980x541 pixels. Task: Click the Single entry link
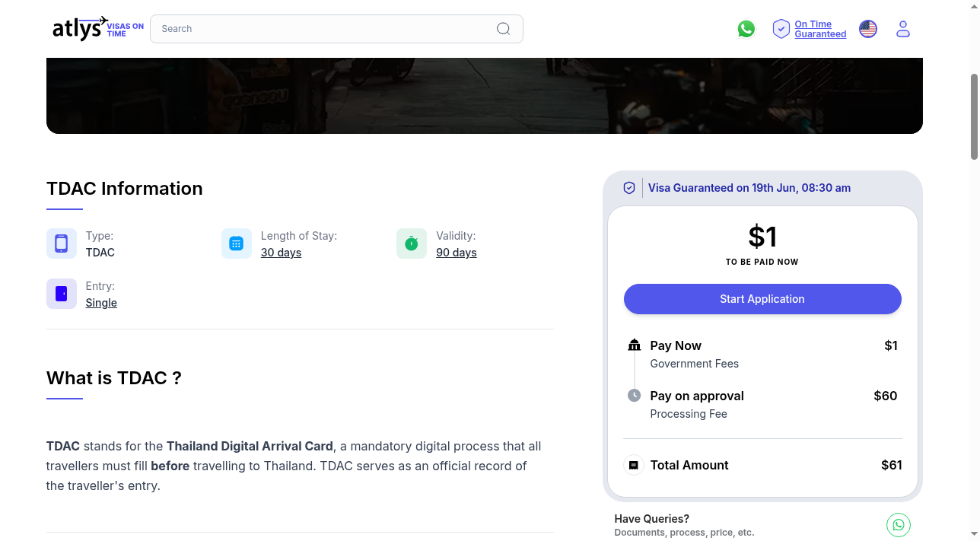(101, 303)
